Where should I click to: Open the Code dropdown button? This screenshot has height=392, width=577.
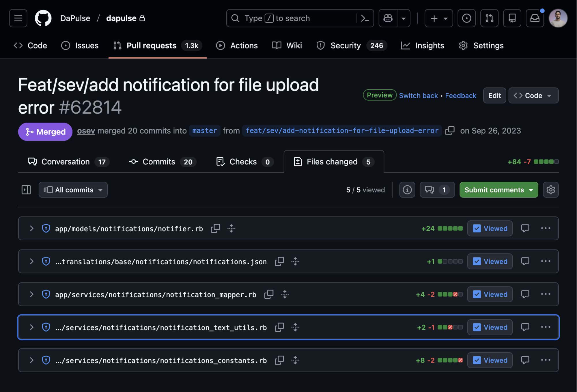click(533, 95)
